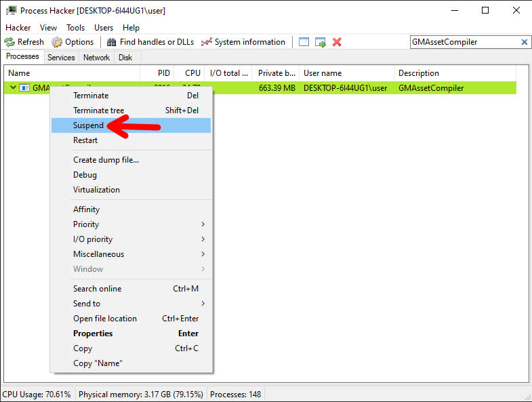This screenshot has height=402, width=532.
Task: Open Properties from the context menu
Action: pos(131,334)
